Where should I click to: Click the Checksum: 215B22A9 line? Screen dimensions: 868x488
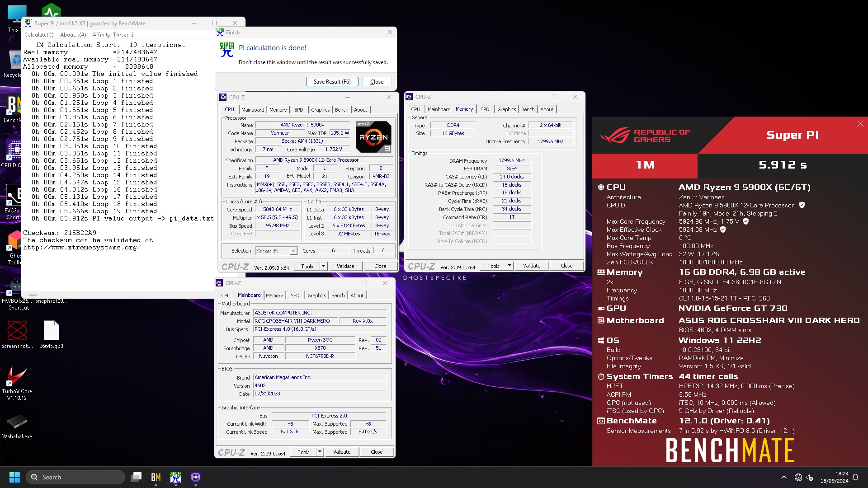[60, 233]
